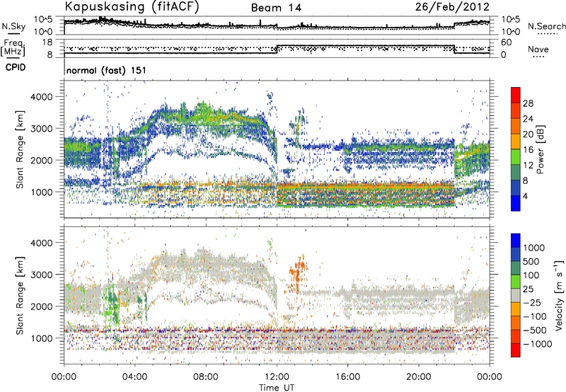Click the Freq. [MHz] axis label
The width and height of the screenshot is (566, 392).
[x=13, y=47]
